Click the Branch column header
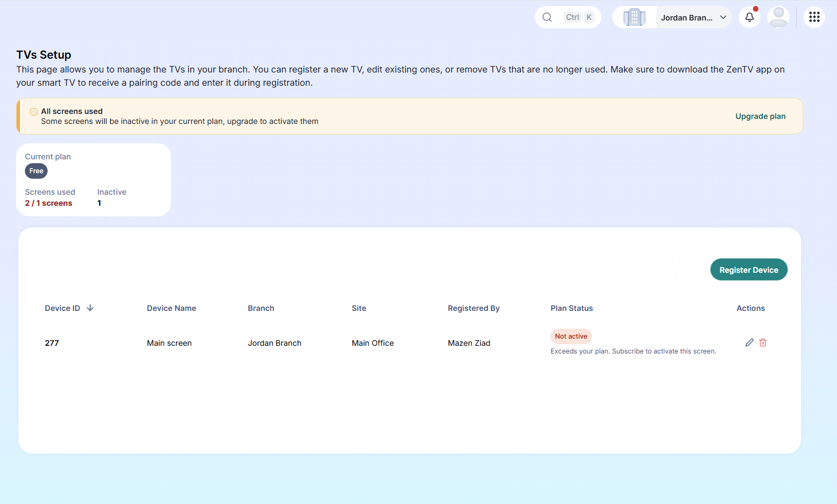Screen dimensions: 837x504 261,308
